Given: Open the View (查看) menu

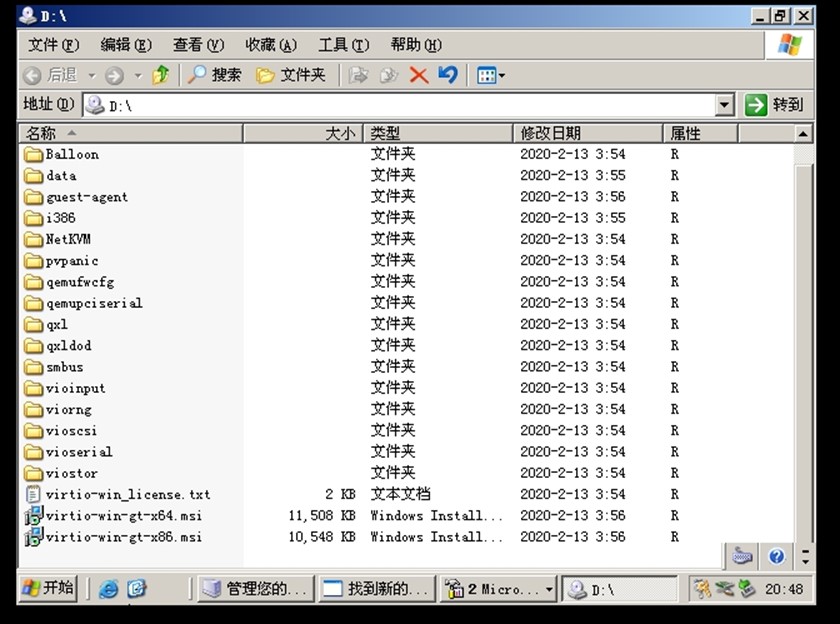Looking at the screenshot, I should 198,45.
